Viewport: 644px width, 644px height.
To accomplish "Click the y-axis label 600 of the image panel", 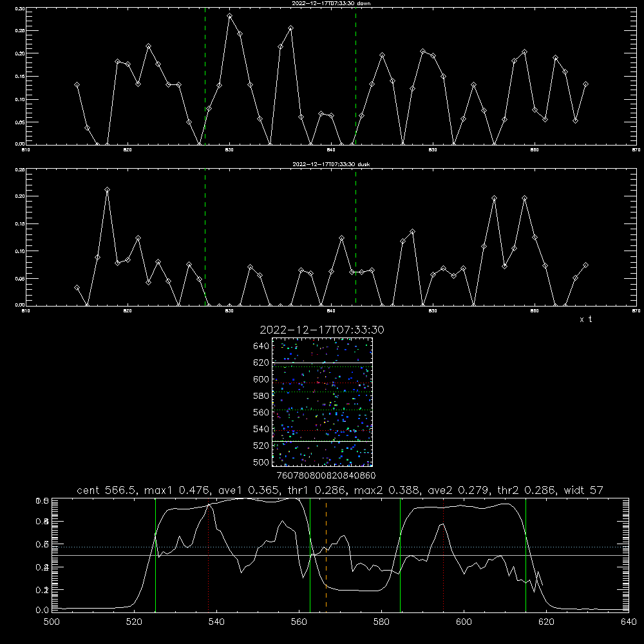I will pos(261,379).
